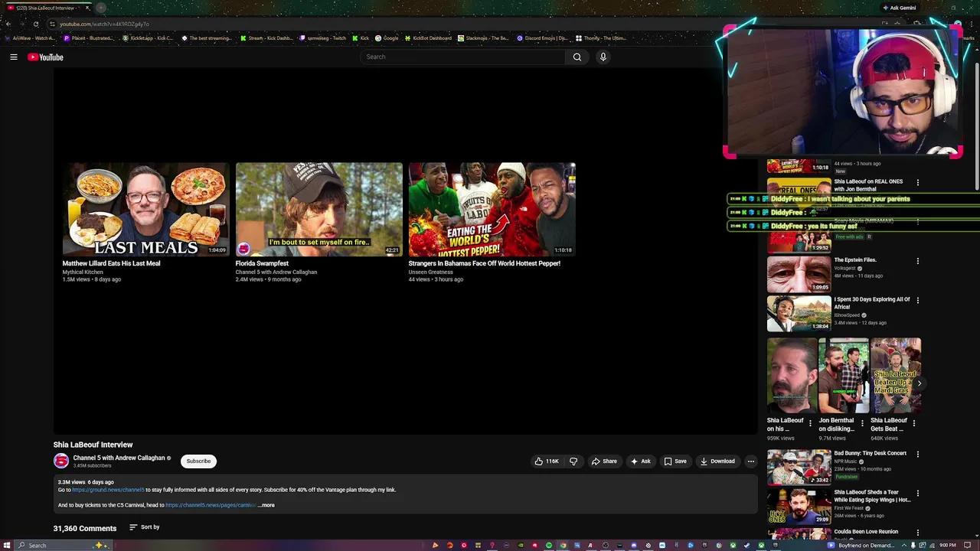The image size is (980, 551).
Task: Open the KickBot Dashboard bookmark
Action: (428, 38)
